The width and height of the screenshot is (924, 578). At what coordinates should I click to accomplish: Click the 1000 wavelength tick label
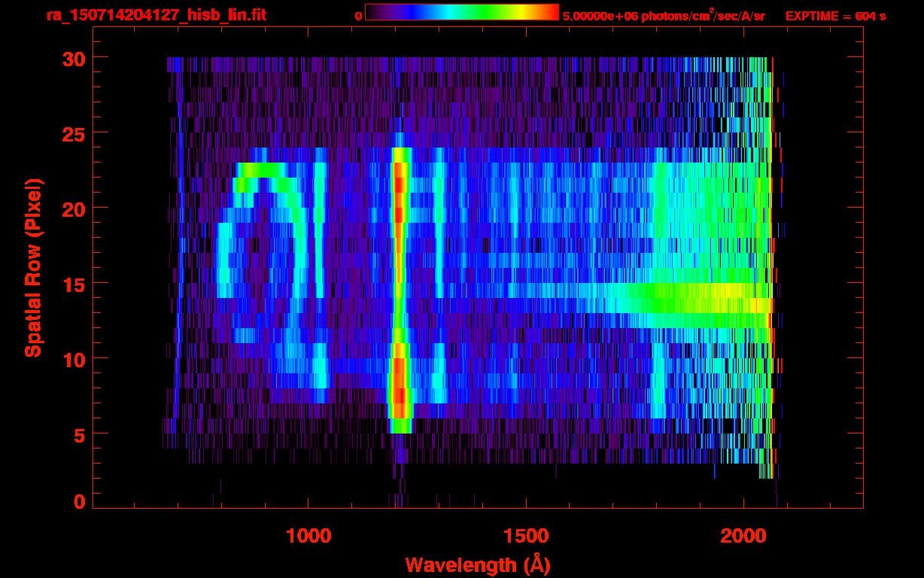(x=309, y=535)
